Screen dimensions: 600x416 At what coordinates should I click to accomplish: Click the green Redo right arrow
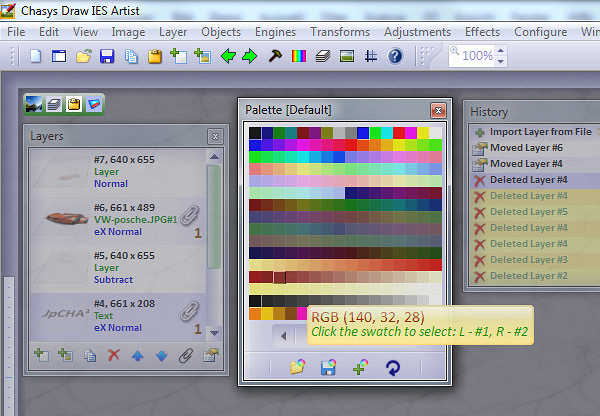coord(249,56)
